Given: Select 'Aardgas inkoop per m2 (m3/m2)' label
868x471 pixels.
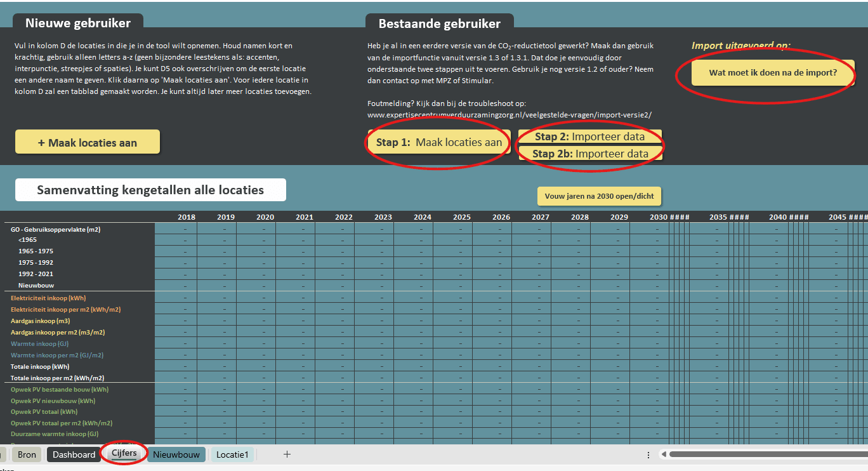Looking at the screenshot, I should (58, 333).
